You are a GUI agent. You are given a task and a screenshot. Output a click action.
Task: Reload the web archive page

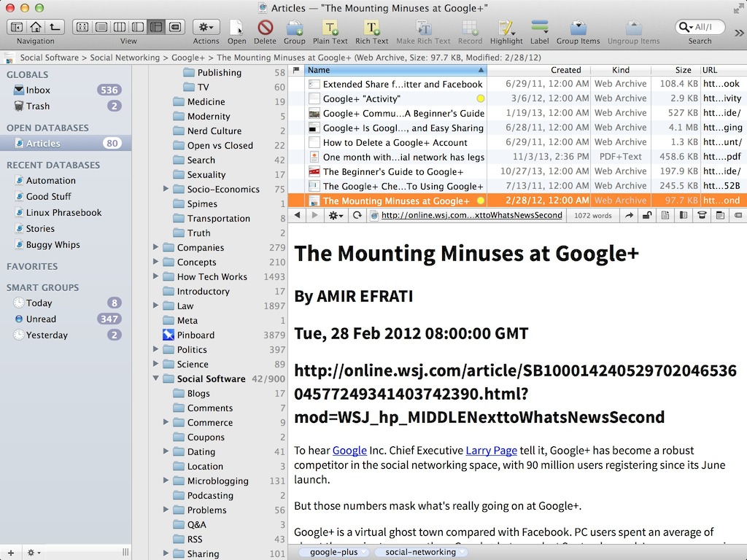tap(357, 216)
